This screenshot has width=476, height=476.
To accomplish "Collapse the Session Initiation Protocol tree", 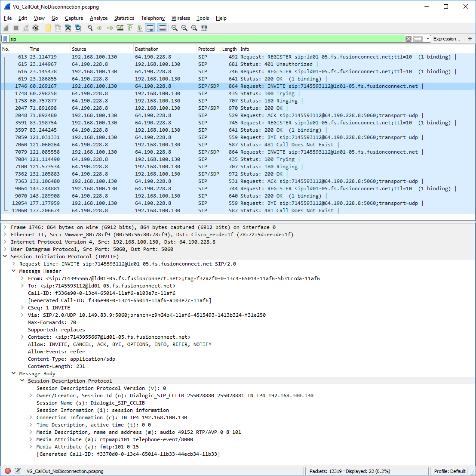I will [x=5, y=257].
